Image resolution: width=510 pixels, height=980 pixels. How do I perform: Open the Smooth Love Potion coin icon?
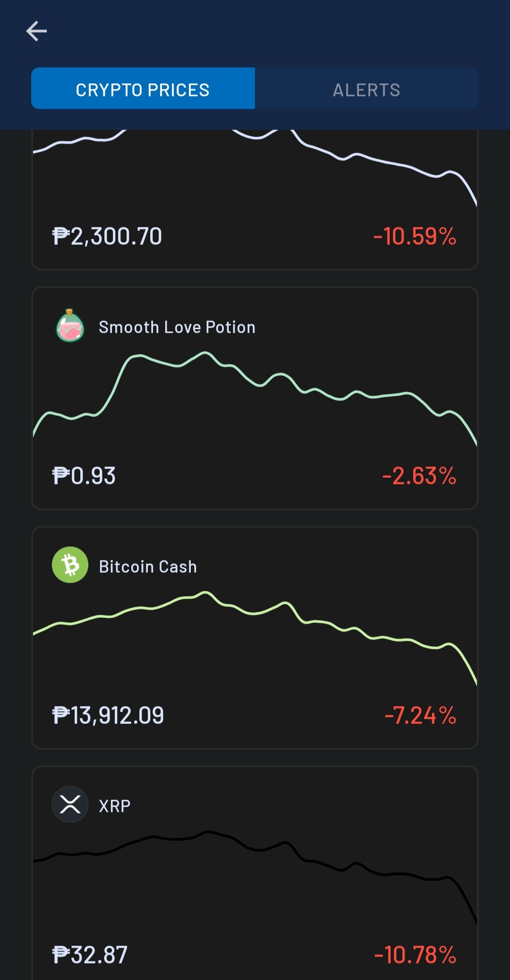point(70,326)
